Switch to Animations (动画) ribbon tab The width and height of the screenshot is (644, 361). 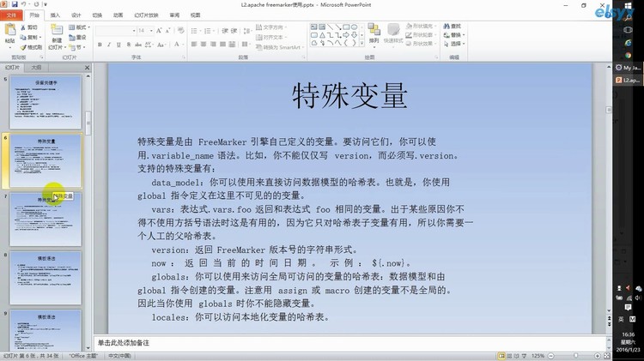tap(118, 15)
